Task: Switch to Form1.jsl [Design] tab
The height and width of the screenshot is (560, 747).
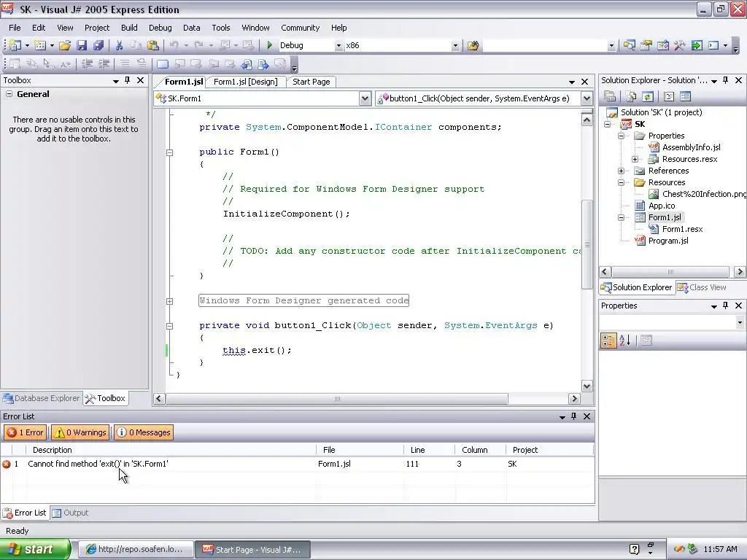Action: click(245, 82)
